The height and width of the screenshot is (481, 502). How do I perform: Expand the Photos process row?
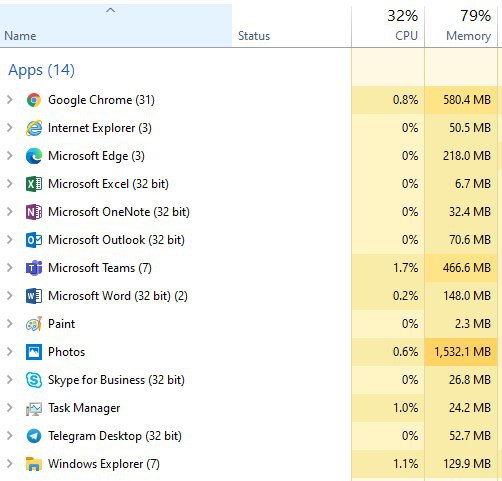pyautogui.click(x=10, y=352)
